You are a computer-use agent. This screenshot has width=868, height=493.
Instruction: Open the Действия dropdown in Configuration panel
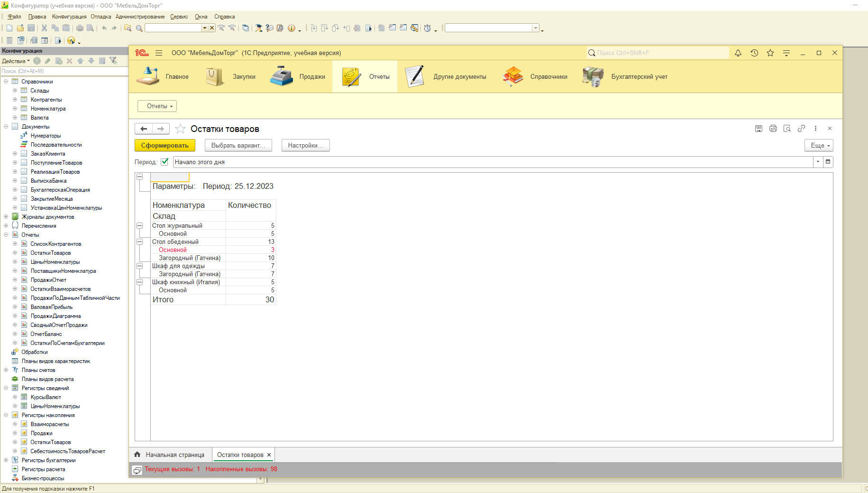tap(16, 61)
